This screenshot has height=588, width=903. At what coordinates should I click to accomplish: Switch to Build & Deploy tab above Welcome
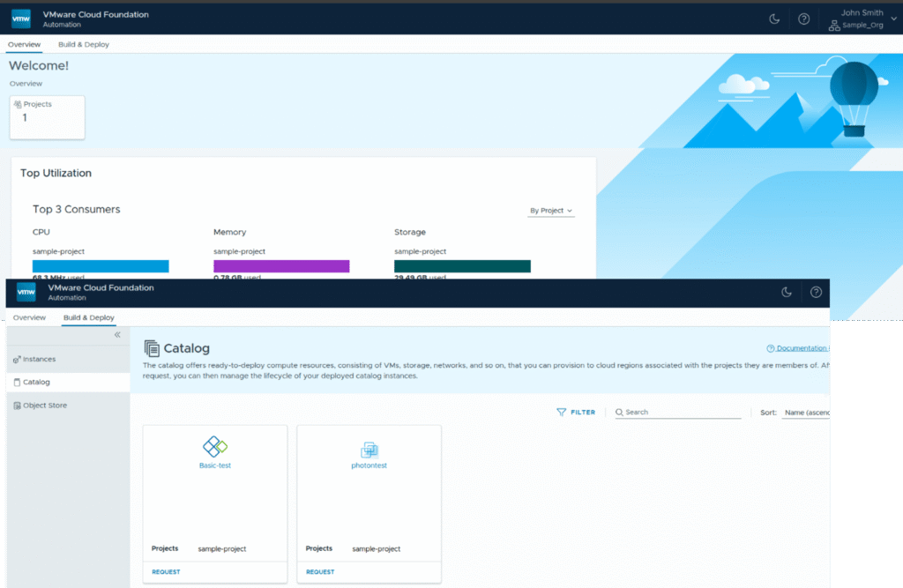84,44
